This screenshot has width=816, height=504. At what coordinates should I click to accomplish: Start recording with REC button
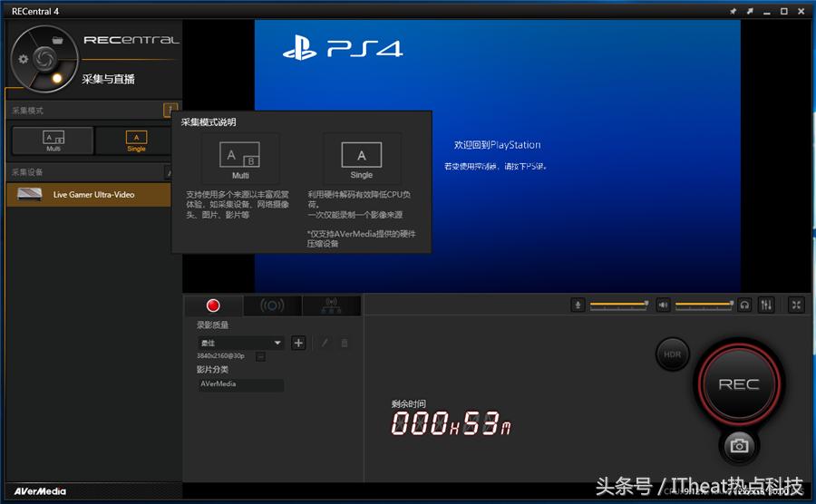(x=739, y=383)
